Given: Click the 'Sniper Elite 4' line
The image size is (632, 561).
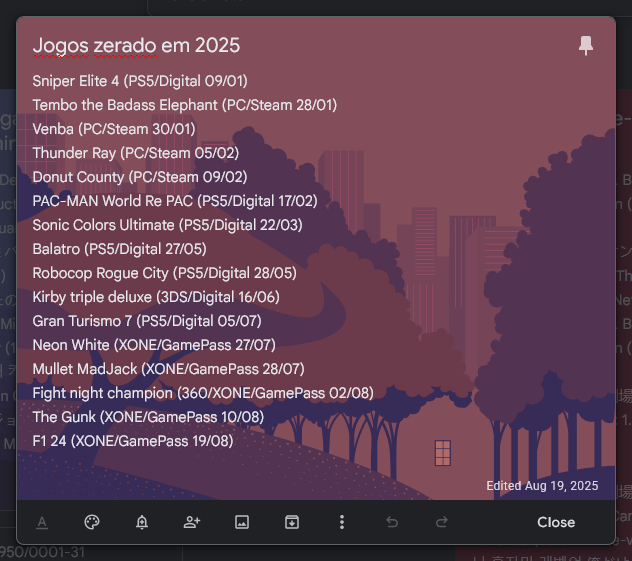Looking at the screenshot, I should (139, 81).
